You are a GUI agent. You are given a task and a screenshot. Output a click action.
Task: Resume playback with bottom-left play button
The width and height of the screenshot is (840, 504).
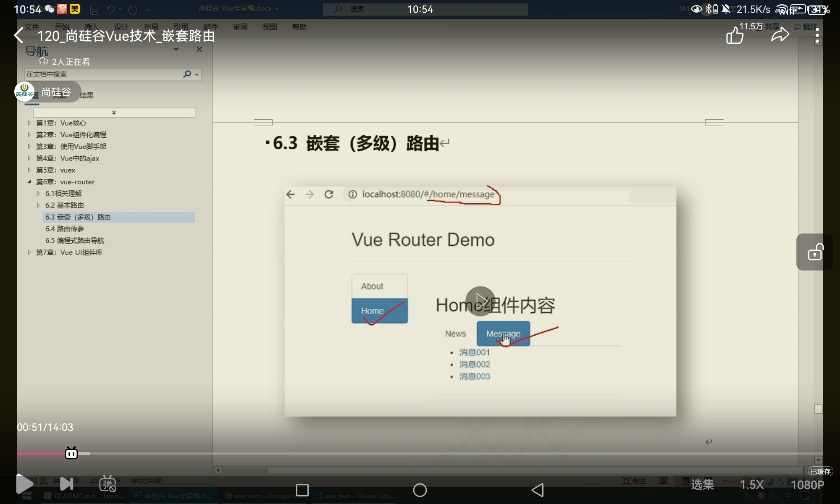pos(24,484)
